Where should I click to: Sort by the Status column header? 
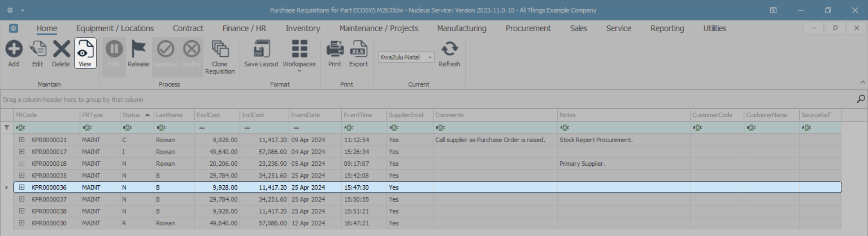pyautogui.click(x=132, y=115)
